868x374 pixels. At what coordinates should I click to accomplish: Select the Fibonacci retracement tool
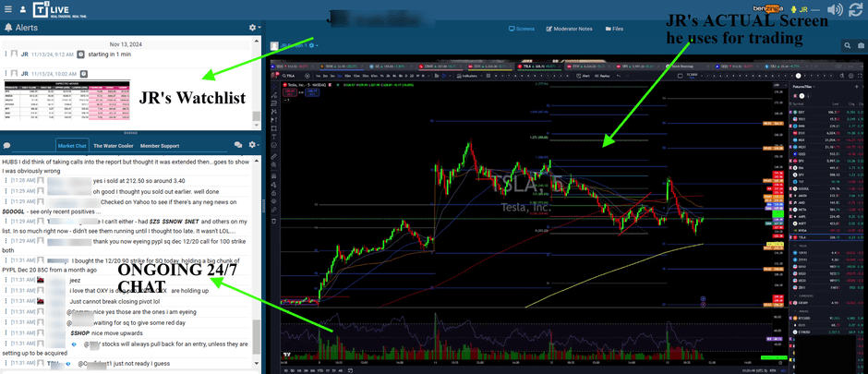[274, 103]
